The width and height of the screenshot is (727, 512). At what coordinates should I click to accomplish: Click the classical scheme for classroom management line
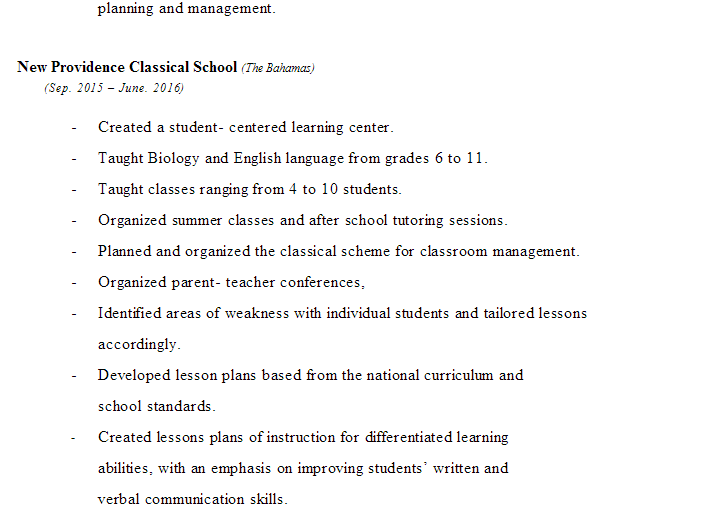pyautogui.click(x=338, y=251)
